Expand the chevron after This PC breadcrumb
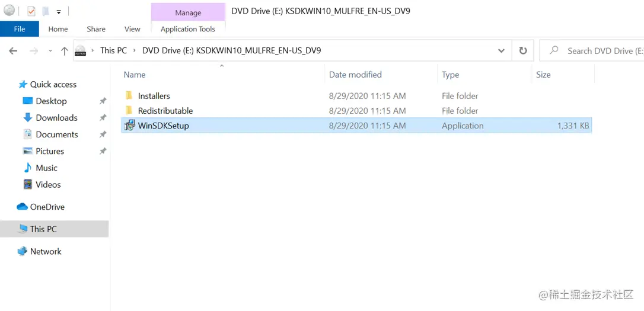 [x=135, y=51]
